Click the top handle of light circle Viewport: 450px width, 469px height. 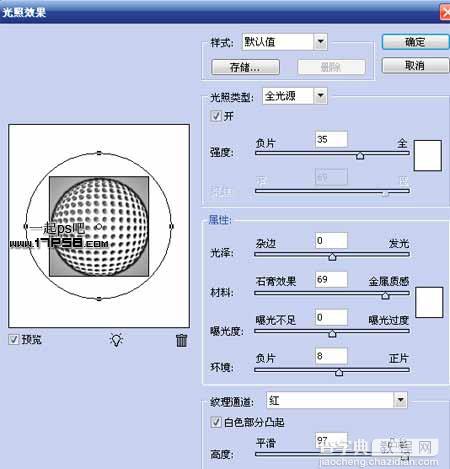point(99,153)
